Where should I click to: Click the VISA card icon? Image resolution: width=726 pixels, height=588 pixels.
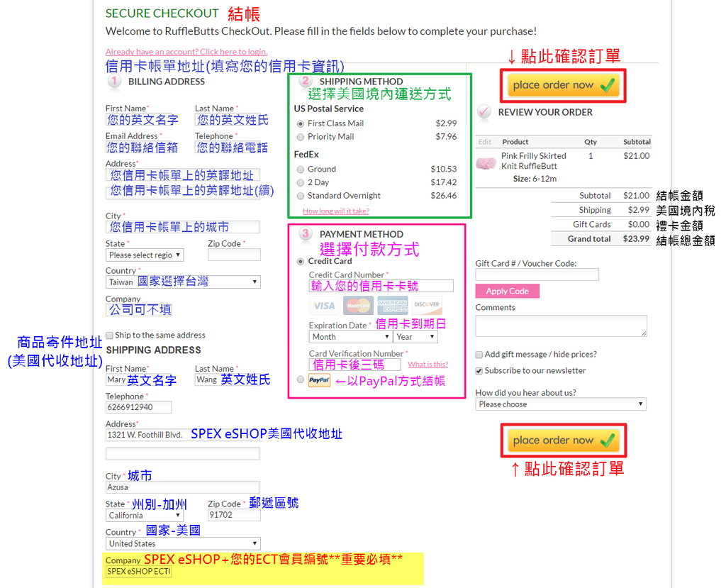324,306
